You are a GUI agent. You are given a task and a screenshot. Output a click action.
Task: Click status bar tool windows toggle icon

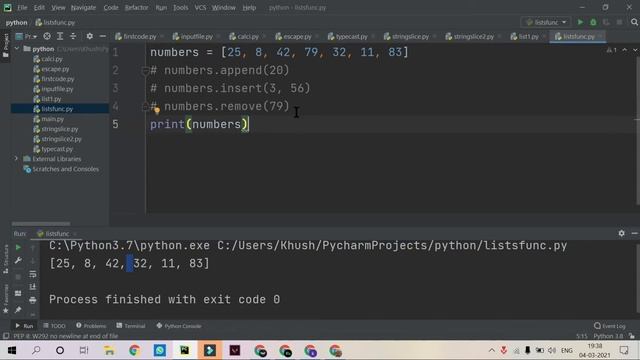tap(6, 336)
